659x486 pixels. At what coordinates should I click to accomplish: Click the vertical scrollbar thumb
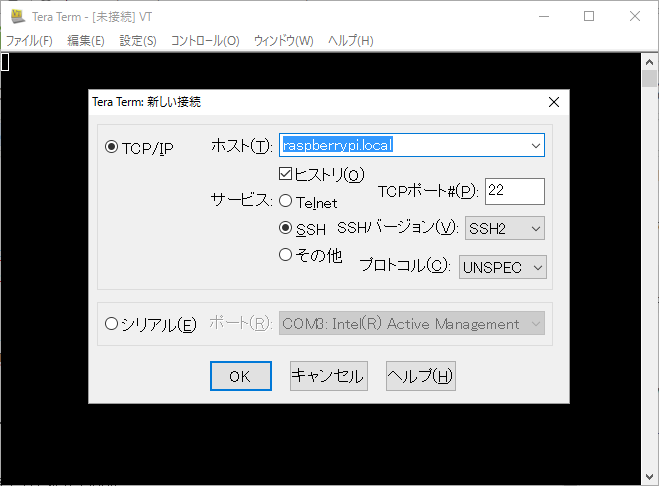pos(649,79)
